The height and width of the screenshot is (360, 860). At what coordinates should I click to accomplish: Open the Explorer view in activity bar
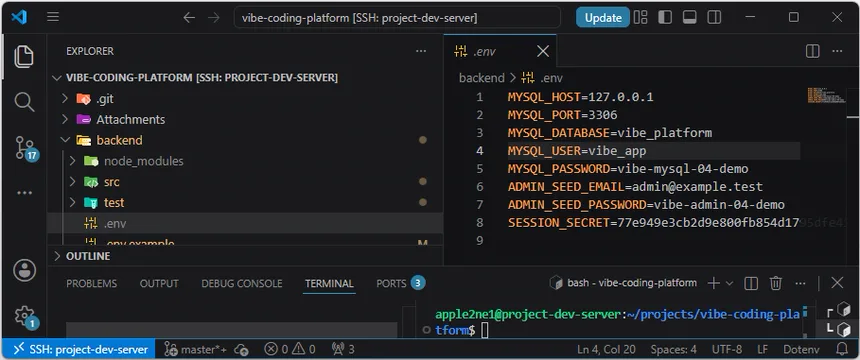[x=24, y=57]
